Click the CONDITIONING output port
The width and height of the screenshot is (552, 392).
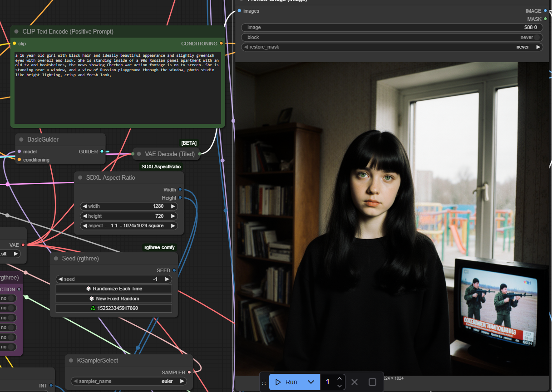tap(221, 44)
